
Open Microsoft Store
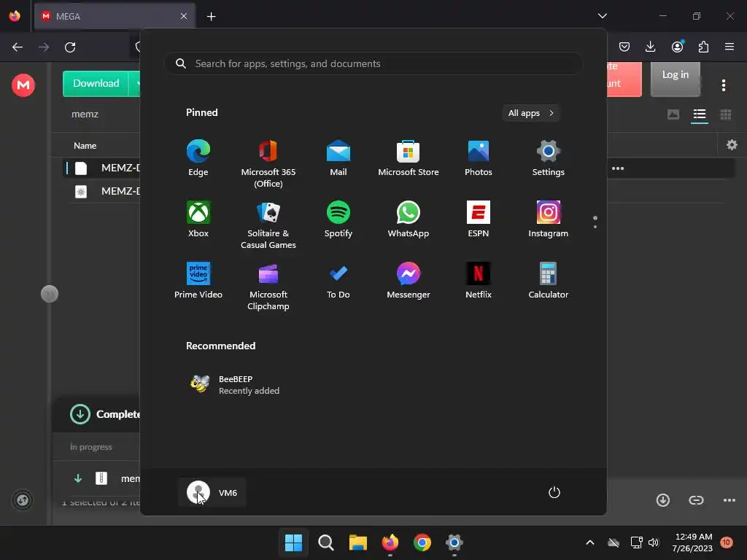click(x=409, y=158)
